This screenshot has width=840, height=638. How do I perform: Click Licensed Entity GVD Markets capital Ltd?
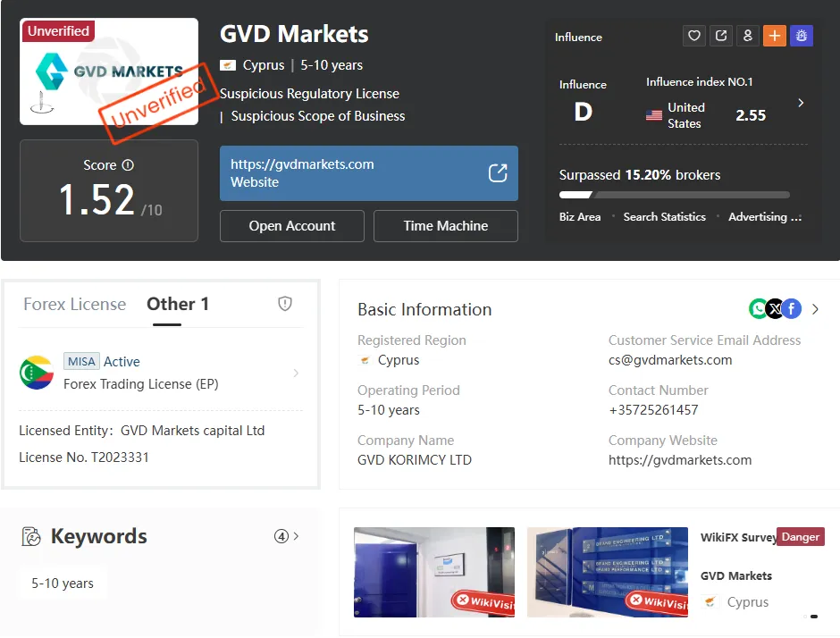(141, 431)
